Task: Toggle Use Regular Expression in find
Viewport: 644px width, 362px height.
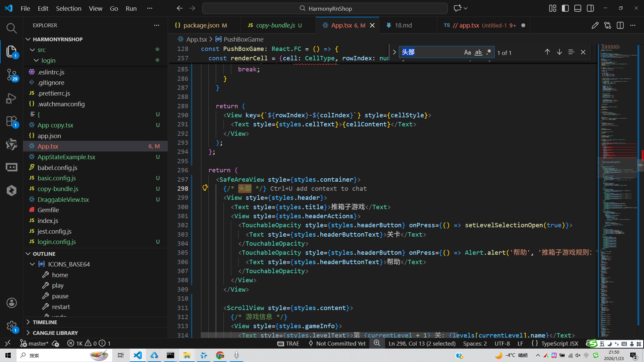Action: (489, 52)
